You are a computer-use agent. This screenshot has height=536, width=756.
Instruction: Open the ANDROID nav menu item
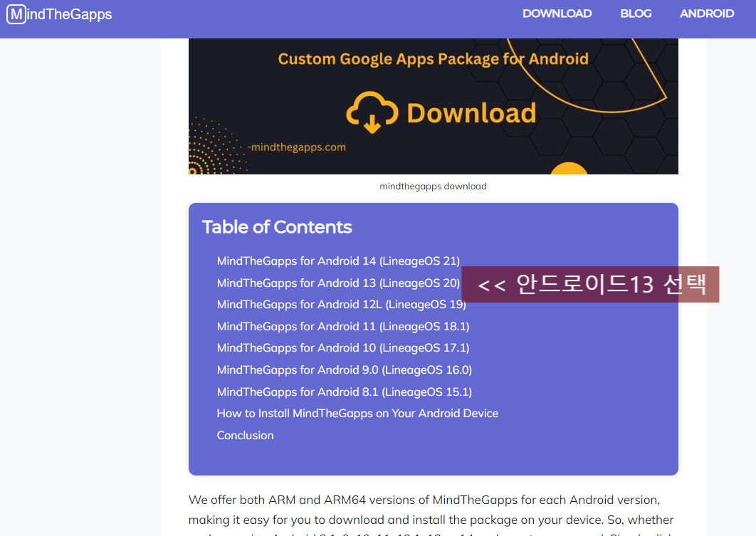(x=707, y=14)
